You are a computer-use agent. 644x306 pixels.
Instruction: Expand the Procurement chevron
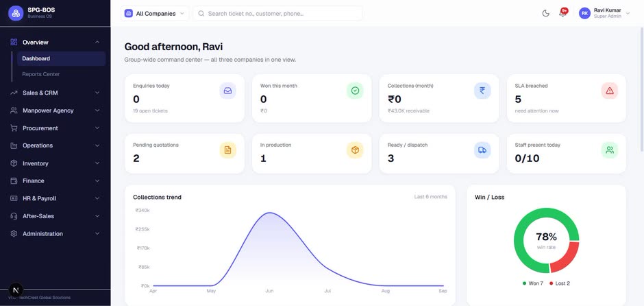[x=97, y=128]
